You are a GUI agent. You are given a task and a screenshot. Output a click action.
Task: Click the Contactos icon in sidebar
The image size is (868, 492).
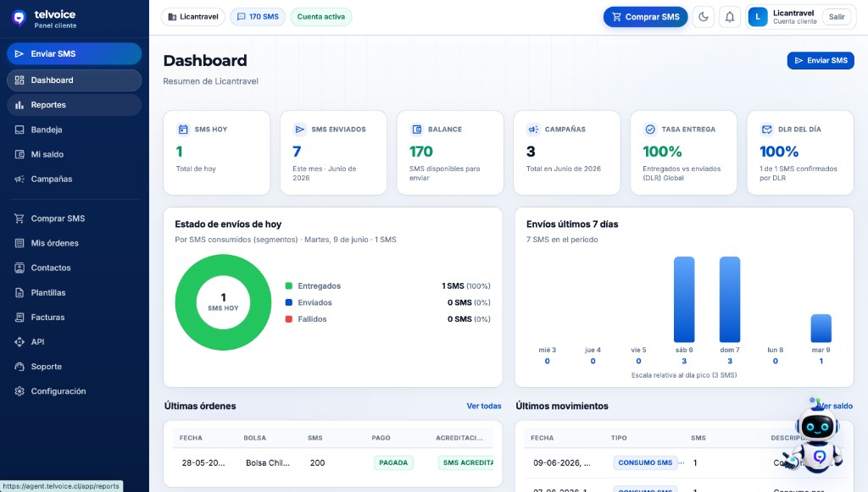(x=19, y=268)
